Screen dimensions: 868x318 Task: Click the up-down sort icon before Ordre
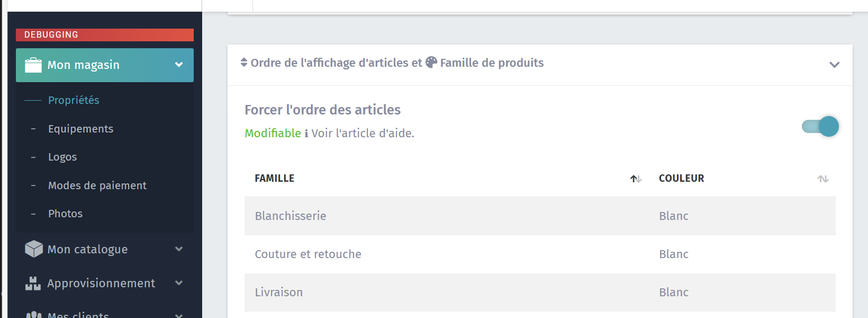pos(244,63)
